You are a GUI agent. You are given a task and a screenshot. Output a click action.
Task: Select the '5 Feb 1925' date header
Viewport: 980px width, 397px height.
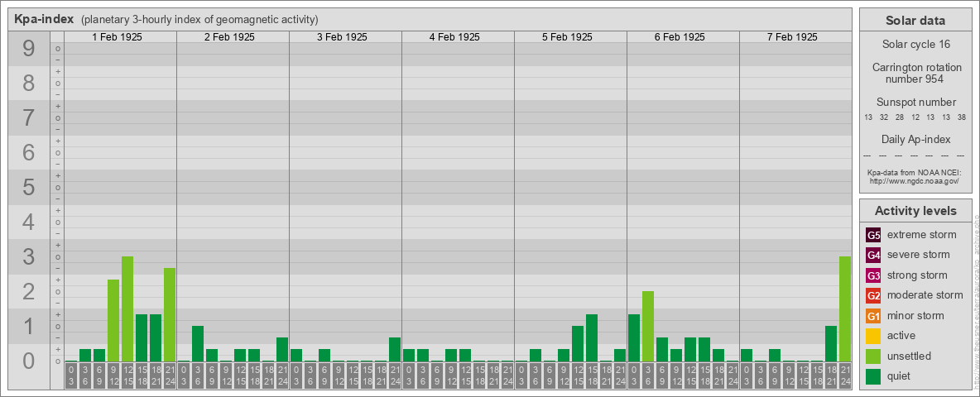(567, 37)
